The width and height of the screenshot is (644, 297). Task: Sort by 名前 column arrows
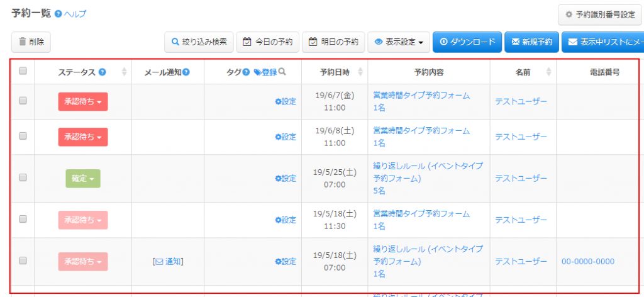click(x=549, y=72)
